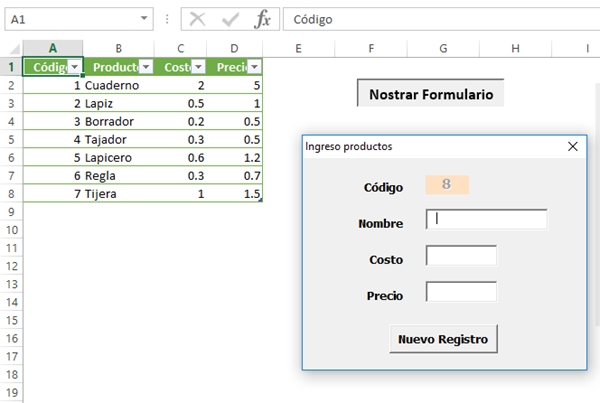Select row 10 header
The image size is (600, 403).
point(11,229)
